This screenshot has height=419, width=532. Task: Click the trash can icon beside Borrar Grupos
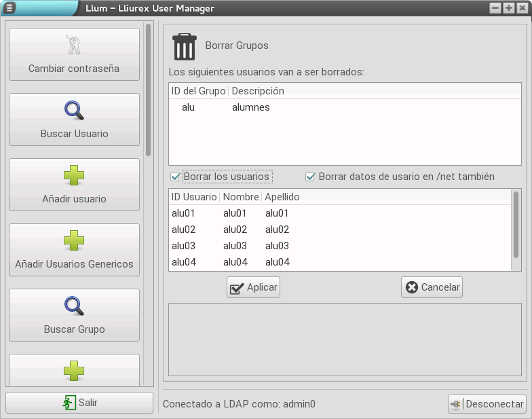coord(184,46)
